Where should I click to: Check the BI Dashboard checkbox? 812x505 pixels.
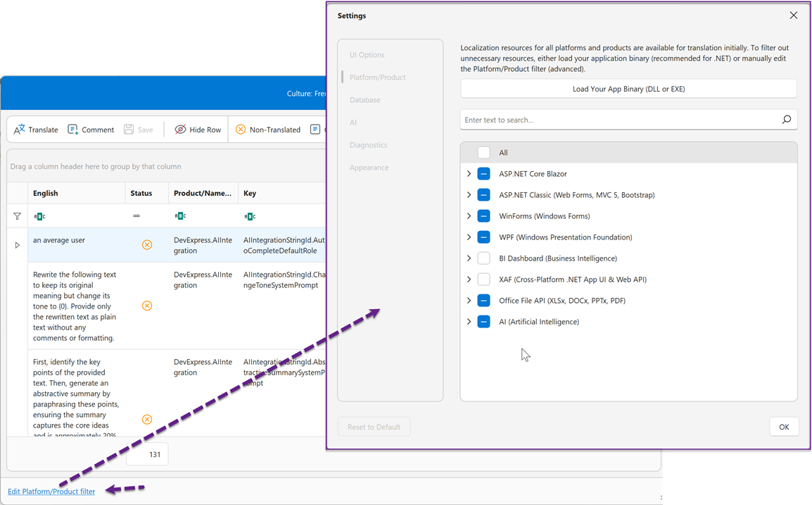483,258
